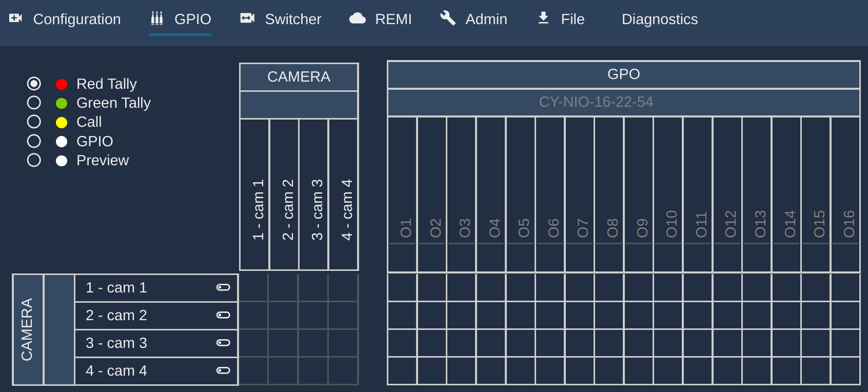Toggle the cam 4 row cell under O9
This screenshot has height=392, width=868.
639,370
